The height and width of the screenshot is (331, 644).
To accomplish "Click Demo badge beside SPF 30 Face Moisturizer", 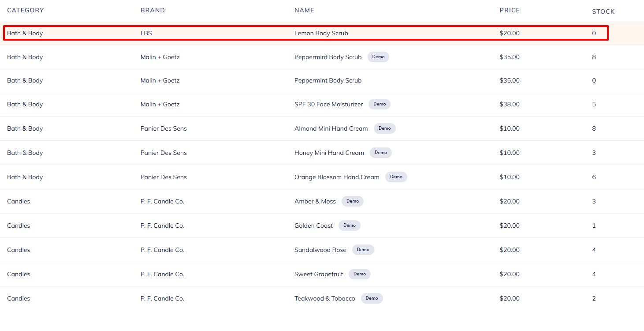I will click(x=380, y=104).
